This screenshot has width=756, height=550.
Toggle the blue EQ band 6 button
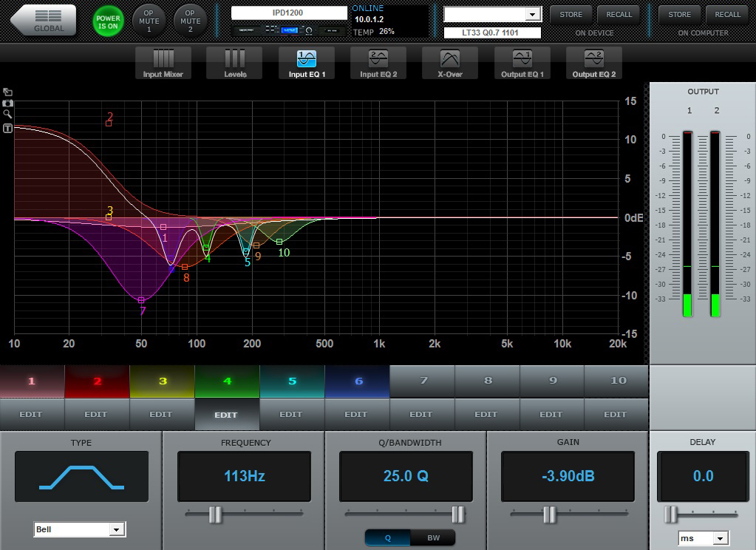coord(358,381)
